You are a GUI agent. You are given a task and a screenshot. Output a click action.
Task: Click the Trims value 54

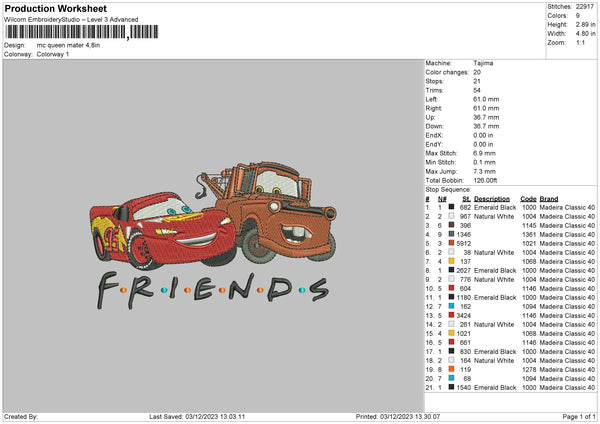477,90
